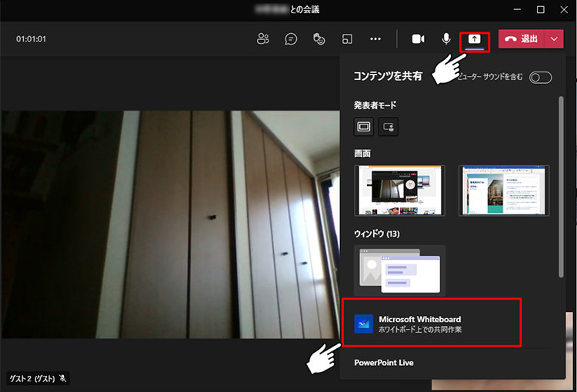Click the ウィンドウ (13) section label
Viewport: 577px width, 392px height.
tap(377, 234)
